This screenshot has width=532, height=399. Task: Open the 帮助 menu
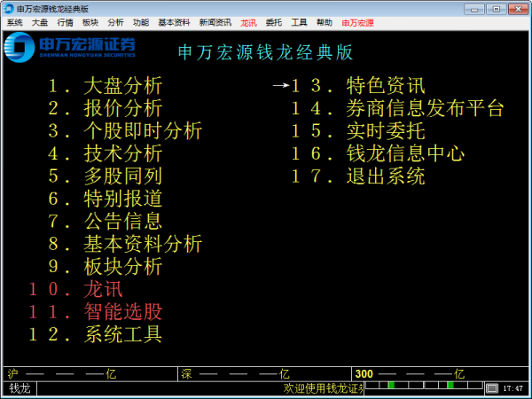coord(325,23)
